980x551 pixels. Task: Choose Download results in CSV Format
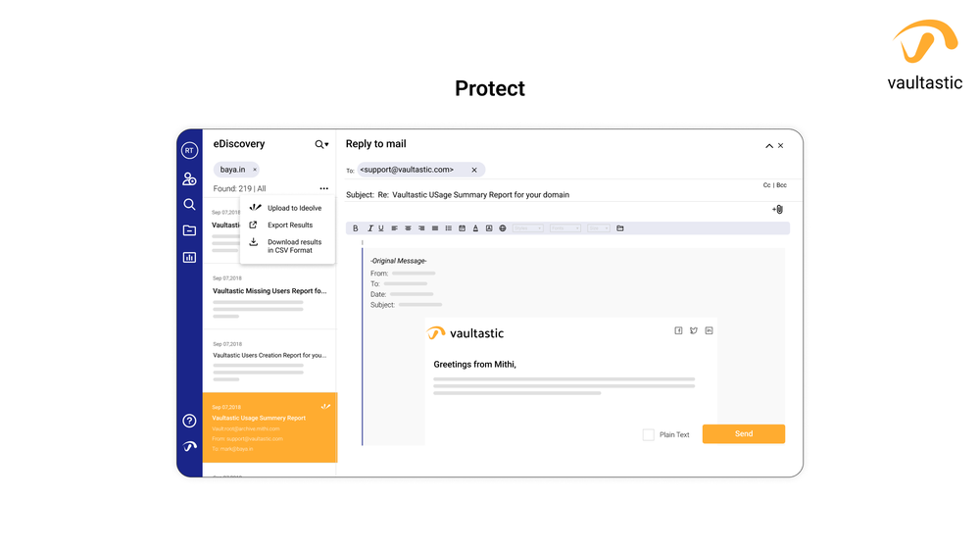click(x=286, y=246)
